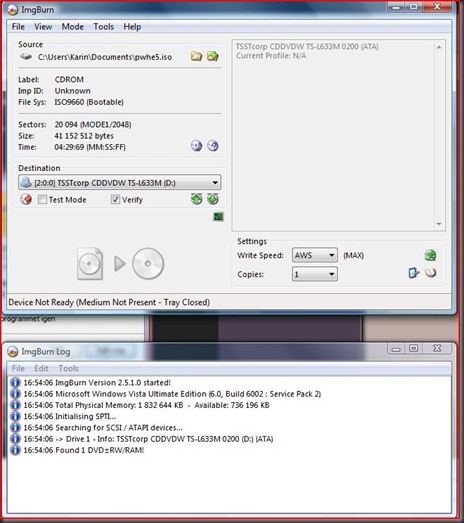This screenshot has height=523, width=464.
Task: Open the small green graph data icon
Action: [218, 217]
